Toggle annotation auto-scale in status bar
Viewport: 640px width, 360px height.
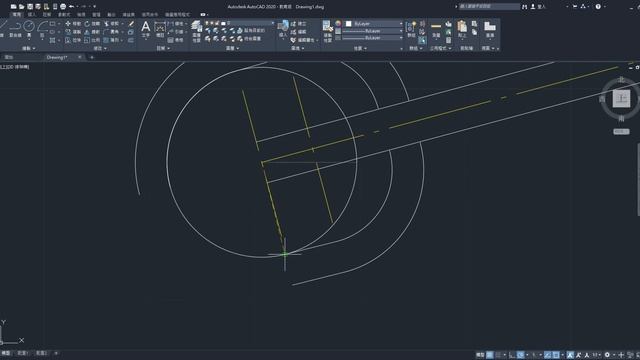click(x=578, y=355)
